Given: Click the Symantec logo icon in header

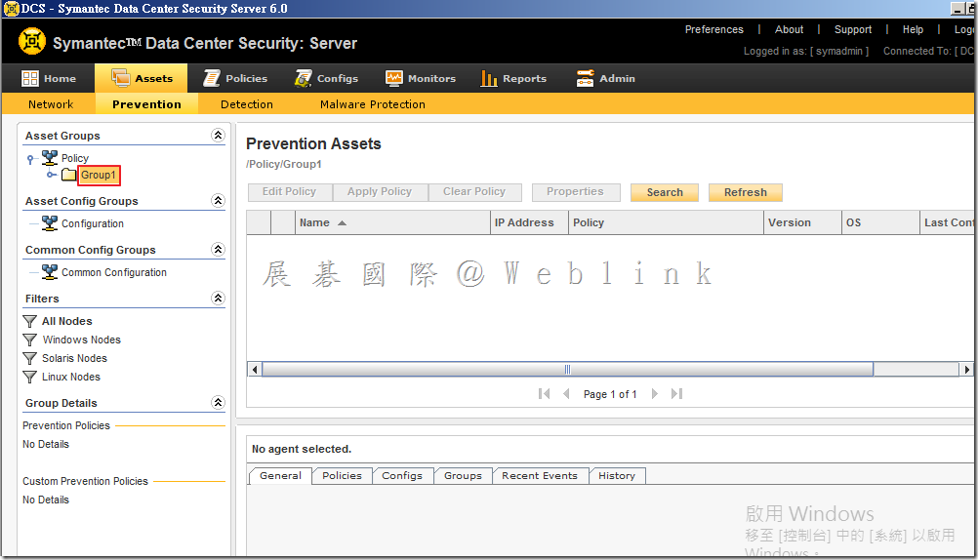Looking at the screenshot, I should 32,42.
